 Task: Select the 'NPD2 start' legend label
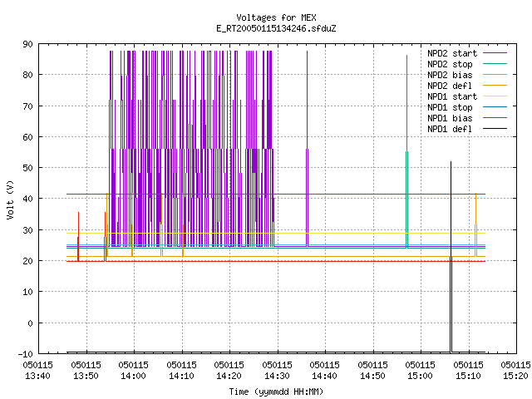[x=452, y=53]
